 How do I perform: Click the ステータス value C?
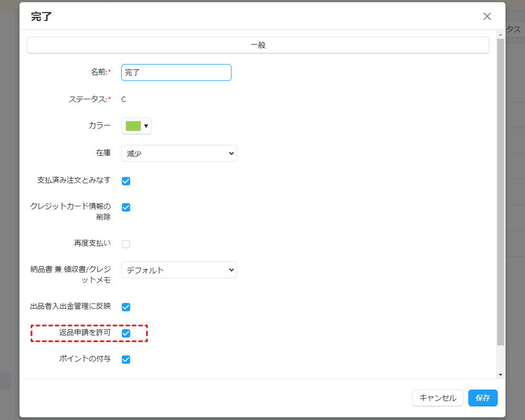click(123, 99)
